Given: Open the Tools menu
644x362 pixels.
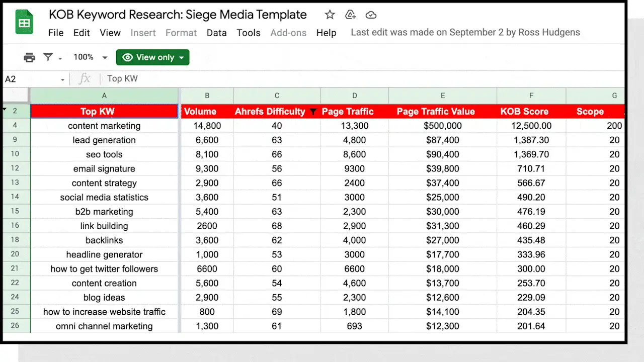Looking at the screenshot, I should 249,33.
